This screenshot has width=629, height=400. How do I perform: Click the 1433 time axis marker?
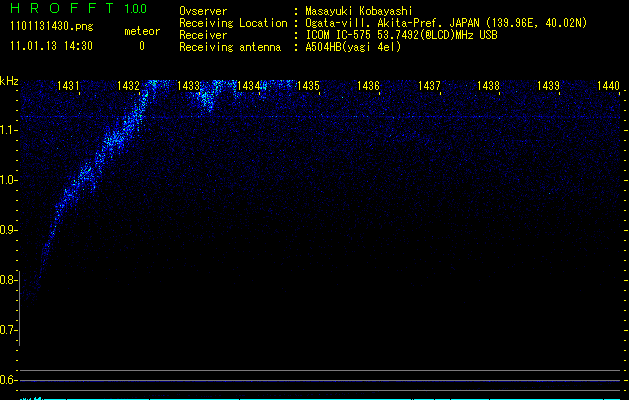[188, 85]
